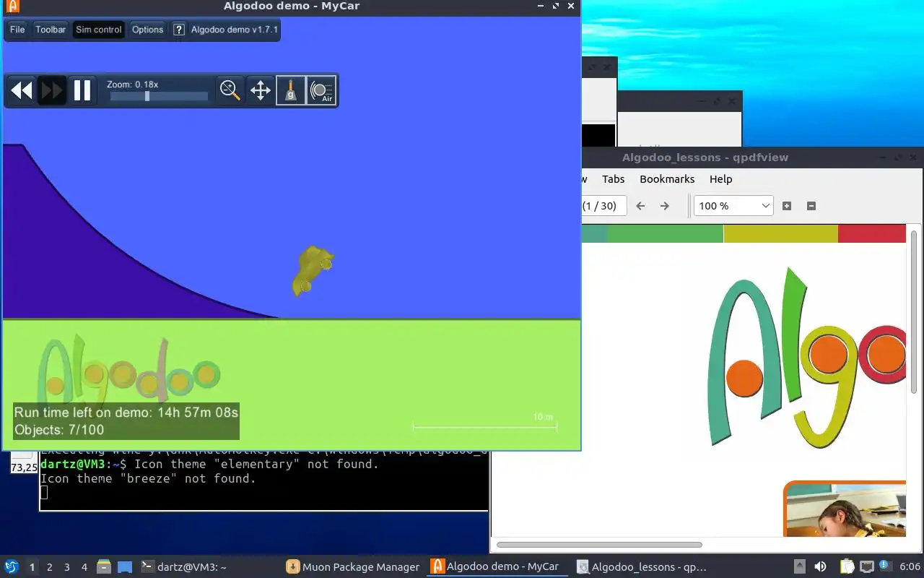924x578 pixels.
Task: Click the clock showing 6:06
Action: click(910, 566)
